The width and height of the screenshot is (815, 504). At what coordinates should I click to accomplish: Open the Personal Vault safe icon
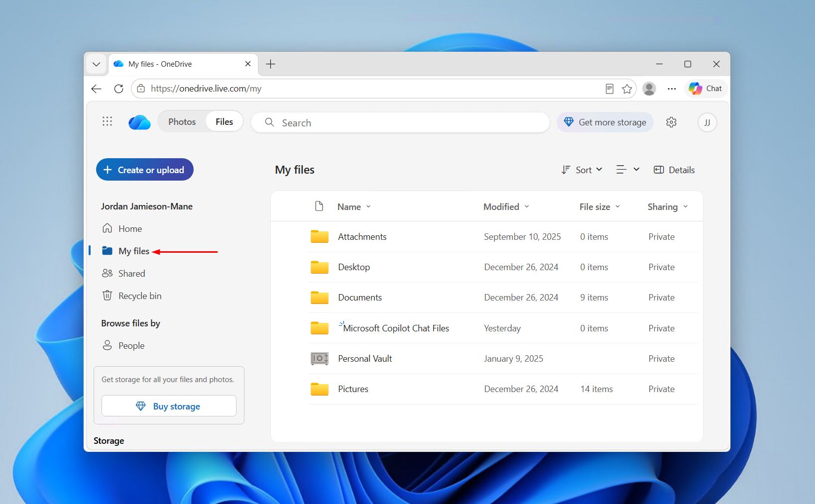(320, 359)
